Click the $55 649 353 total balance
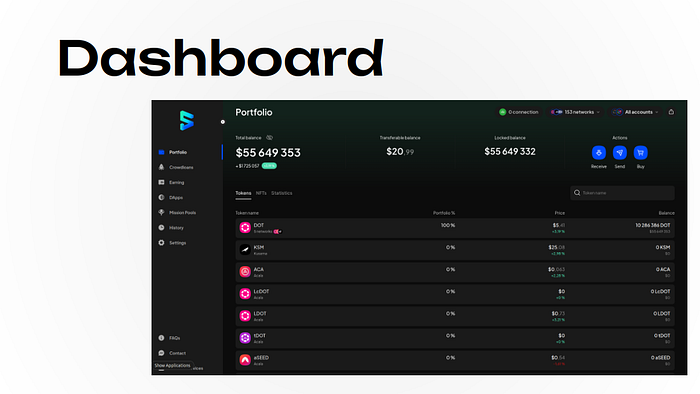This screenshot has width=700, height=394. pyautogui.click(x=268, y=153)
